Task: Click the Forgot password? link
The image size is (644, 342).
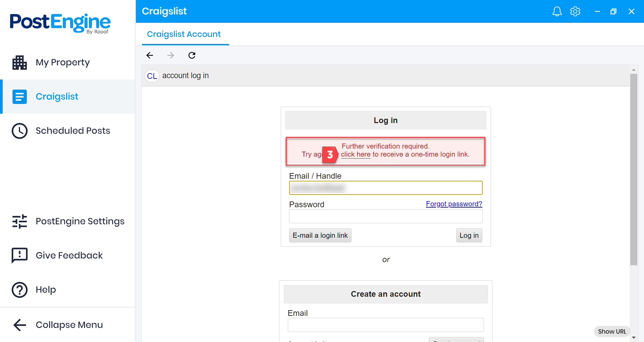Action: (454, 204)
